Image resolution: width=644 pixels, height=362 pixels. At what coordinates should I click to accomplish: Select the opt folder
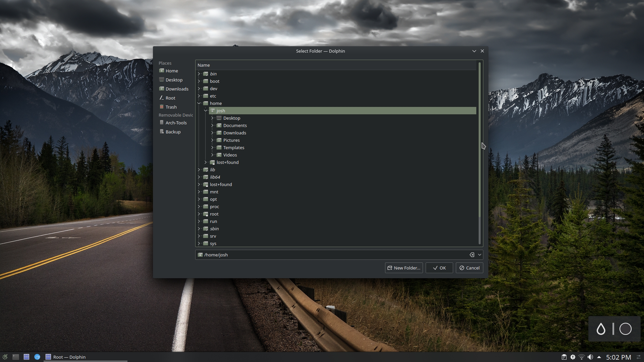click(213, 199)
